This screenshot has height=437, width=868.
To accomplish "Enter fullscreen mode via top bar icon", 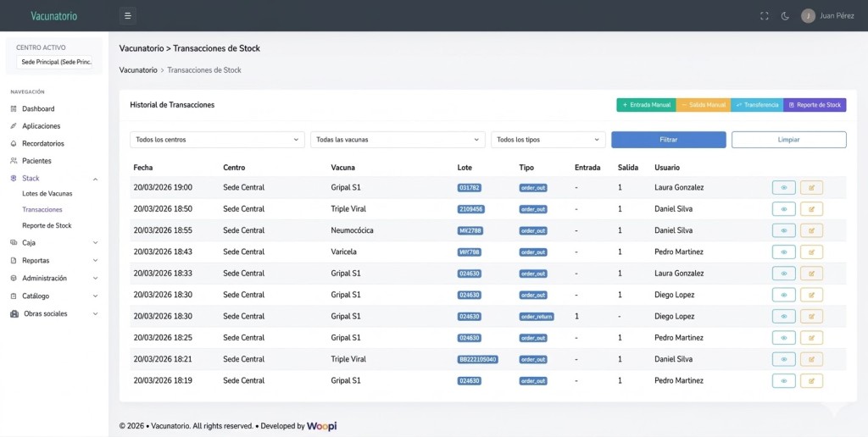I will tap(764, 16).
